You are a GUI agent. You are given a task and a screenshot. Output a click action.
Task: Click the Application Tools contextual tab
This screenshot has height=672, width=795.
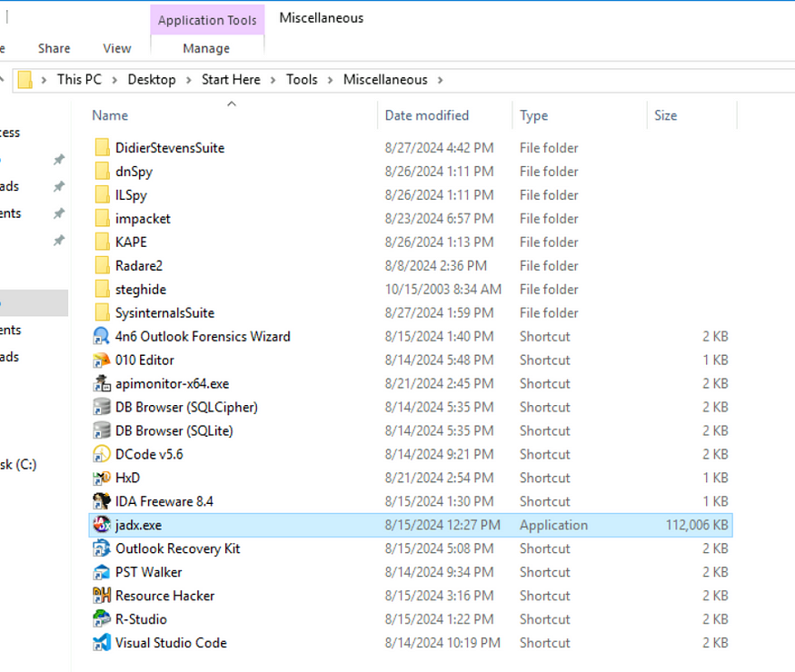tap(207, 20)
